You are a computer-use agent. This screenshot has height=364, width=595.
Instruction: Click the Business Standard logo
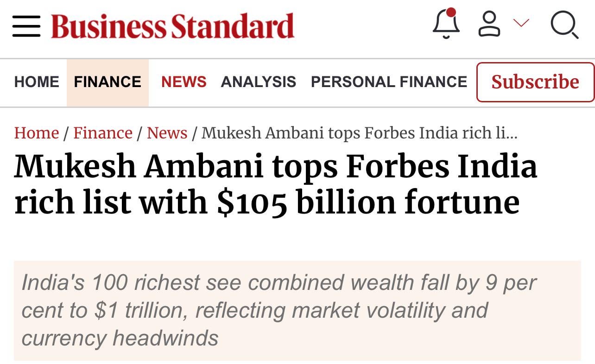coord(172,26)
